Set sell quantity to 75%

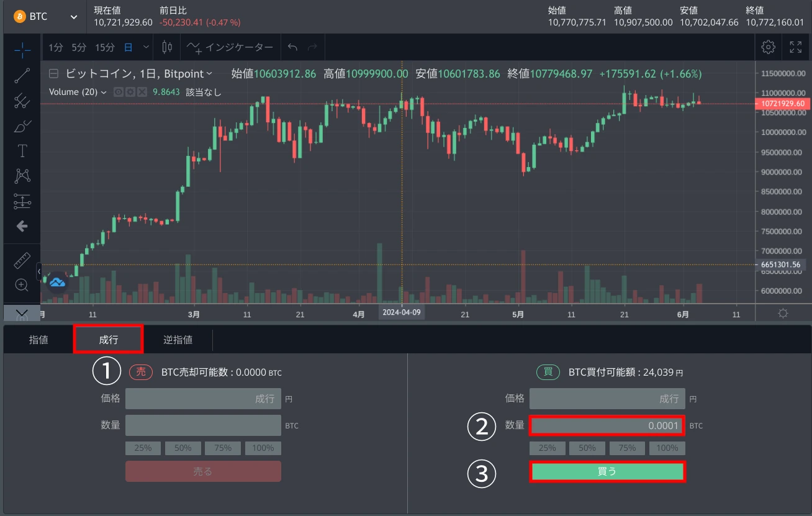point(223,448)
